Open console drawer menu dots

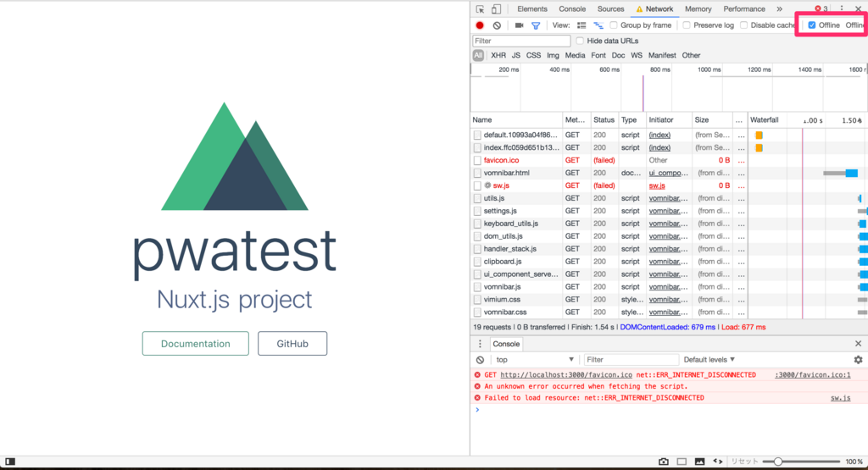480,344
